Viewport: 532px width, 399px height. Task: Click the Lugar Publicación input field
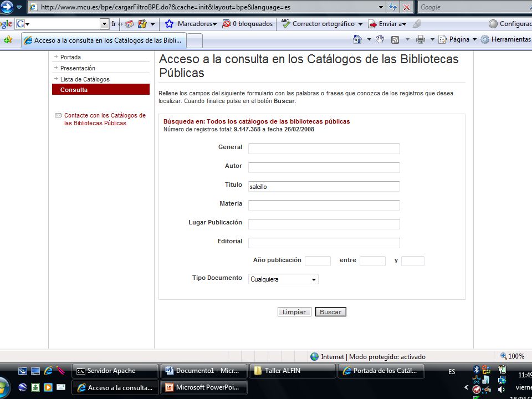[x=324, y=224]
